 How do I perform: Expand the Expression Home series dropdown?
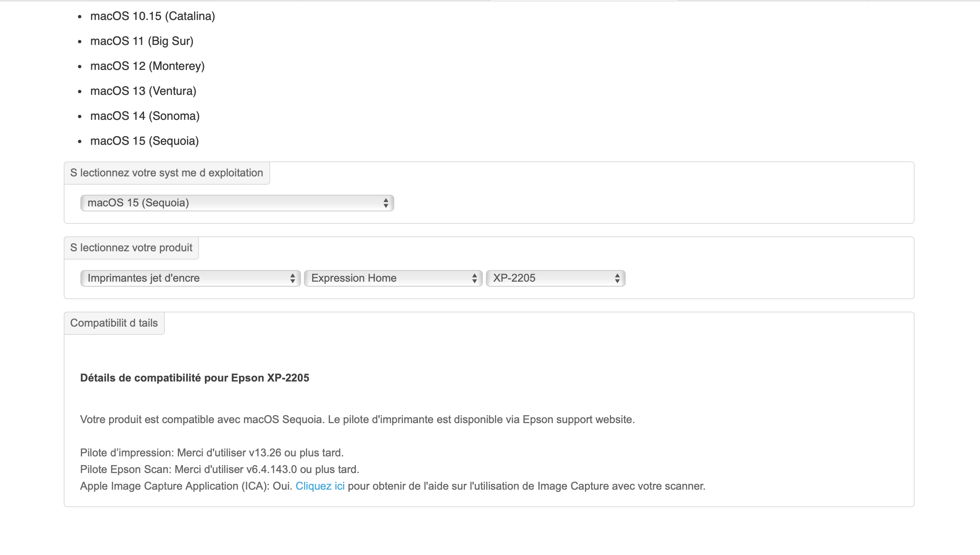(393, 278)
